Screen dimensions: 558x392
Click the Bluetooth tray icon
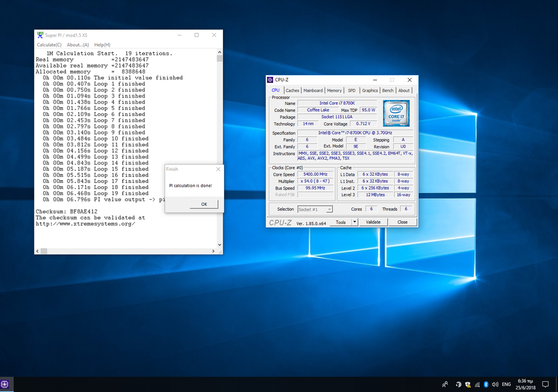[486, 384]
